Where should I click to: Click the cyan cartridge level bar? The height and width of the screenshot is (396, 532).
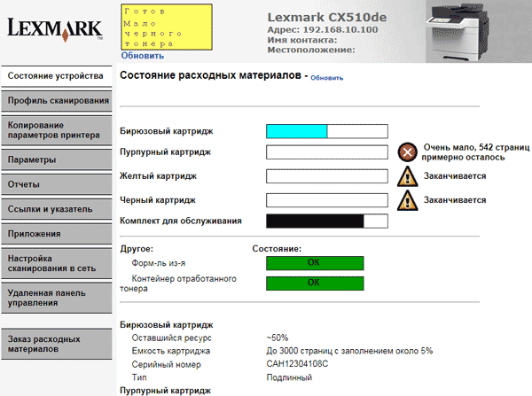327,131
